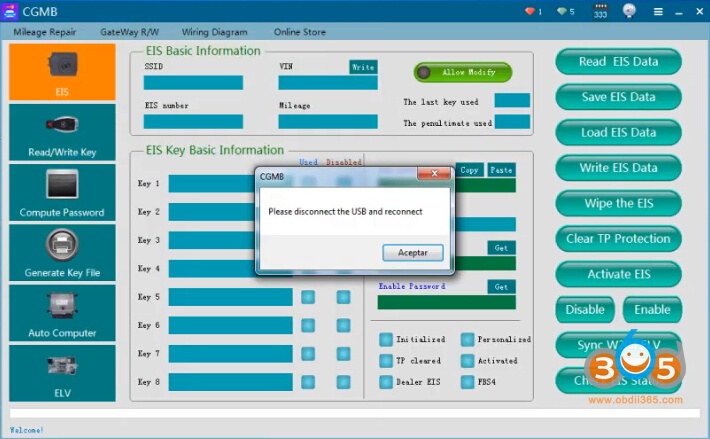Viewport: 710px width, 439px height.
Task: Click the green gem counter icon
Action: pos(562,11)
